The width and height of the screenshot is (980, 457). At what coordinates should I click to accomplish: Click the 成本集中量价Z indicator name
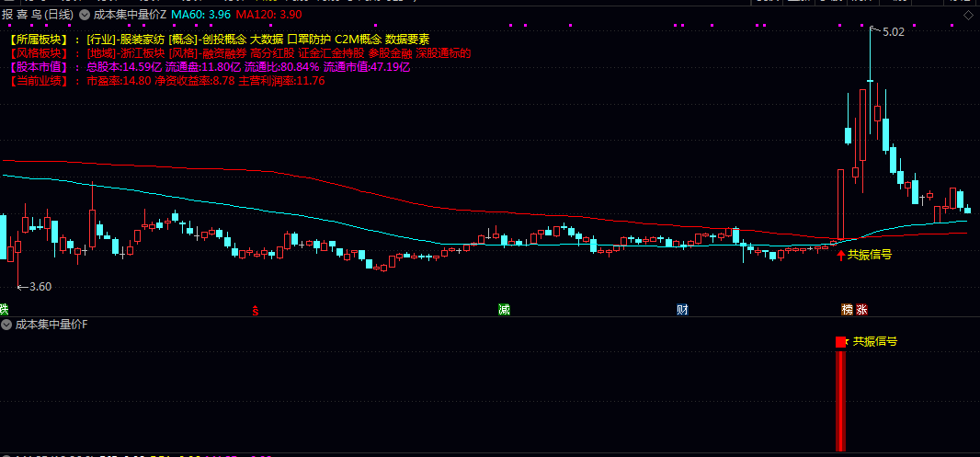(x=130, y=14)
